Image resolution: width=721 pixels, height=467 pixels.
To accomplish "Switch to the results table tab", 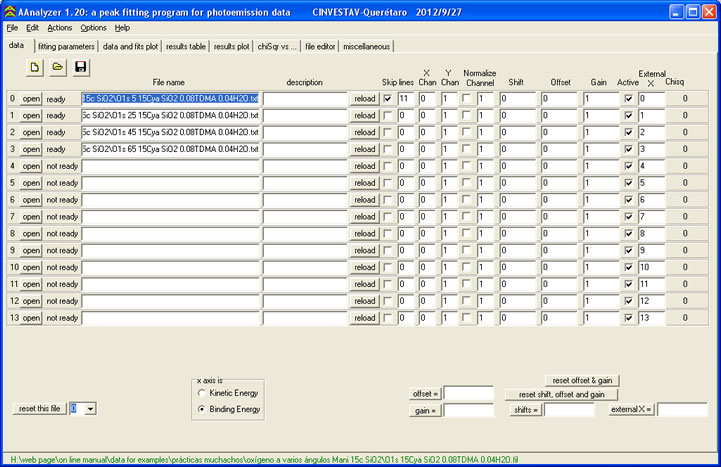I will (x=187, y=46).
